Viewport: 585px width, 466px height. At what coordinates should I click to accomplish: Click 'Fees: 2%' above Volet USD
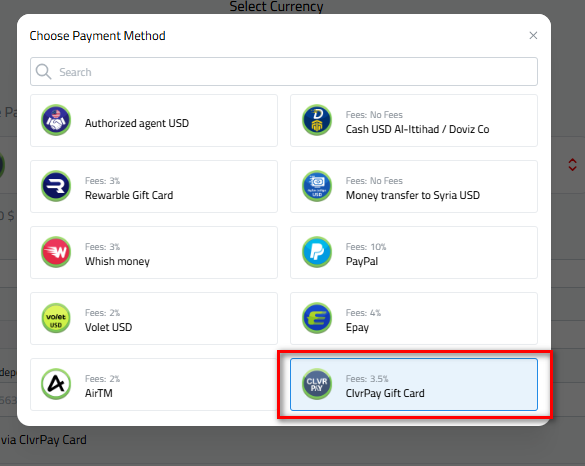click(x=102, y=313)
